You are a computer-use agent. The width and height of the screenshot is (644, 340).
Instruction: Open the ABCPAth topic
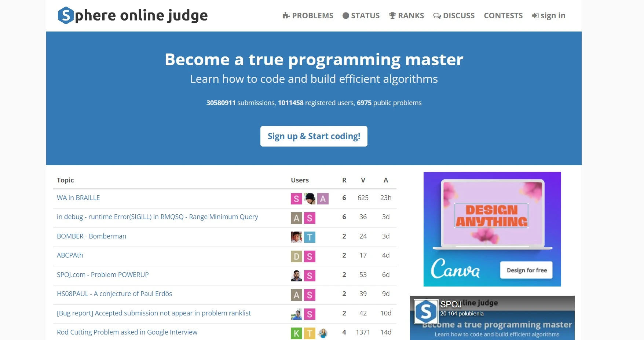pos(70,255)
